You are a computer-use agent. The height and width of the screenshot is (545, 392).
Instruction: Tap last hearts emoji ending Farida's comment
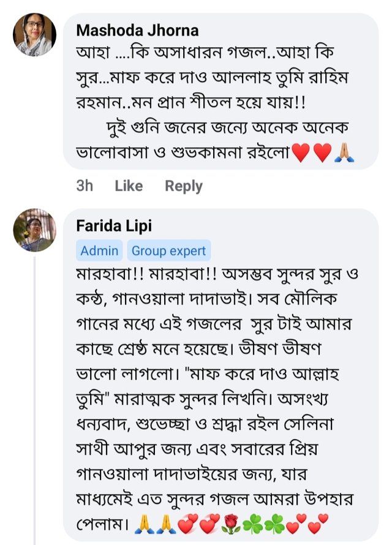point(317,524)
